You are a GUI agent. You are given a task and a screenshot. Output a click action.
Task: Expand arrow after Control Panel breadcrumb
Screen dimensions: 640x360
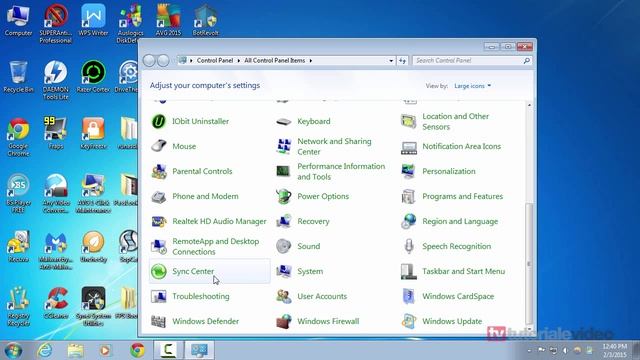pyautogui.click(x=239, y=61)
